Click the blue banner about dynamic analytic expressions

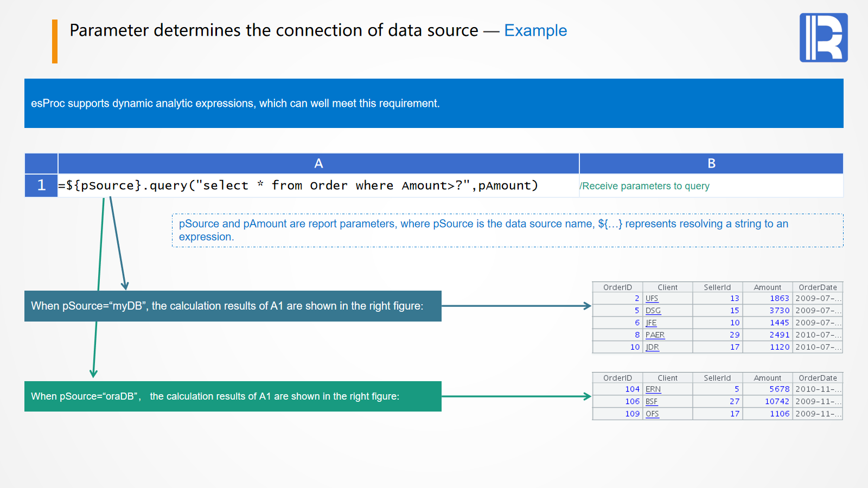[x=433, y=103]
